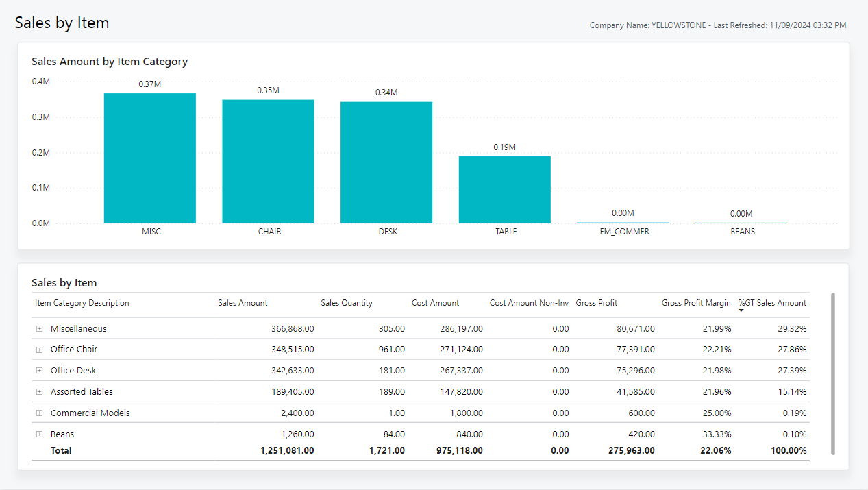Click the Commercial Models sales amount 2,400.00
868x490 pixels.
click(x=298, y=413)
